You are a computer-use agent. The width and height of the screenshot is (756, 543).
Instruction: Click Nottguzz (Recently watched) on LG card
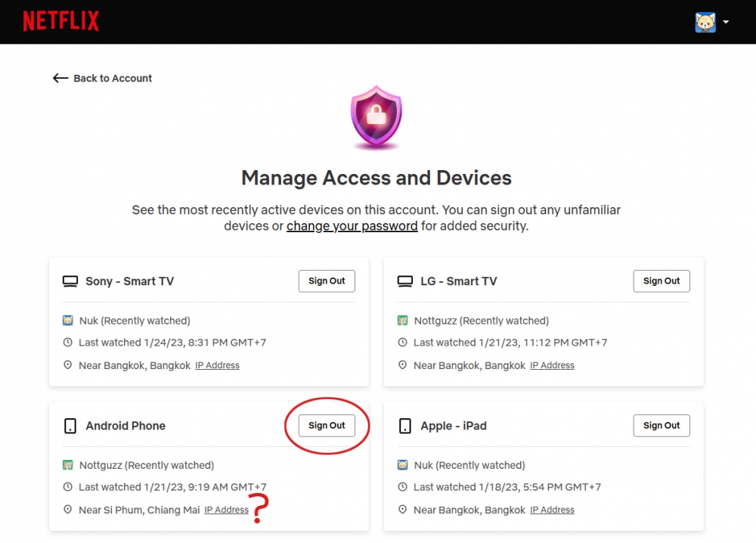click(482, 321)
